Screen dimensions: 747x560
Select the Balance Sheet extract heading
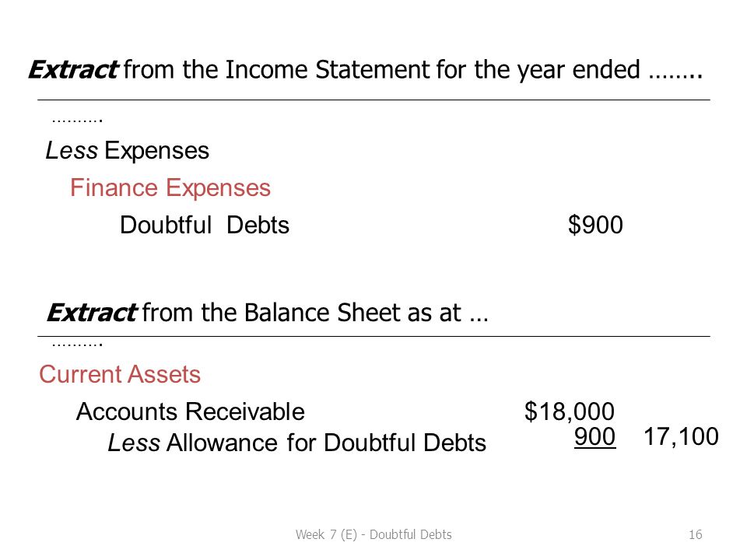268,313
